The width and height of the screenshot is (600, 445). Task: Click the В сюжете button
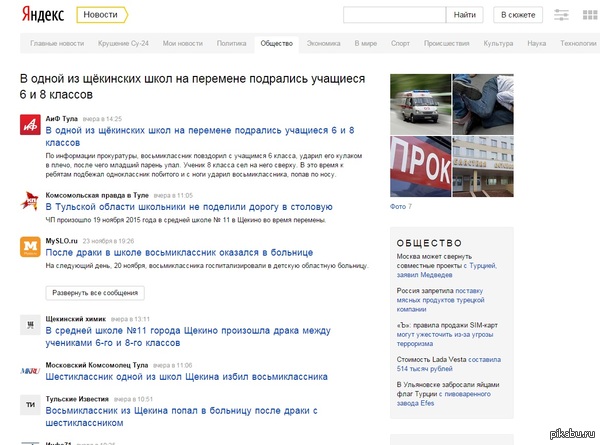518,15
